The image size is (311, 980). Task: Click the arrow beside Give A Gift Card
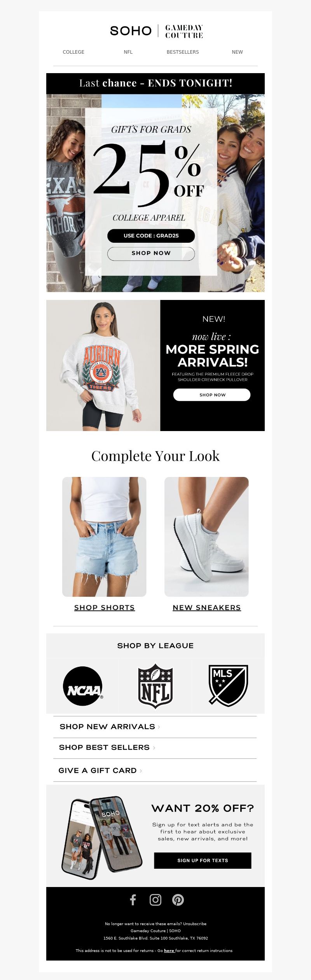[141, 771]
